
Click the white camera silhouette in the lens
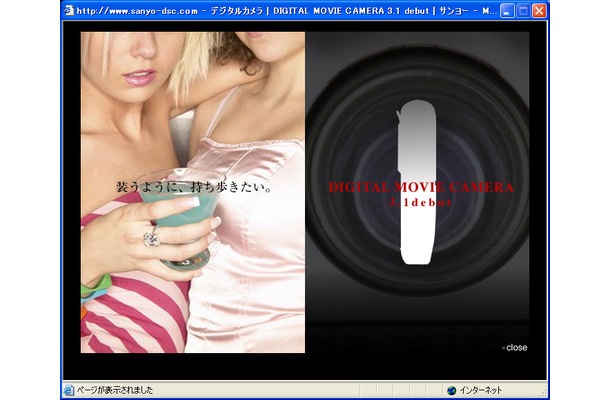[x=416, y=182]
